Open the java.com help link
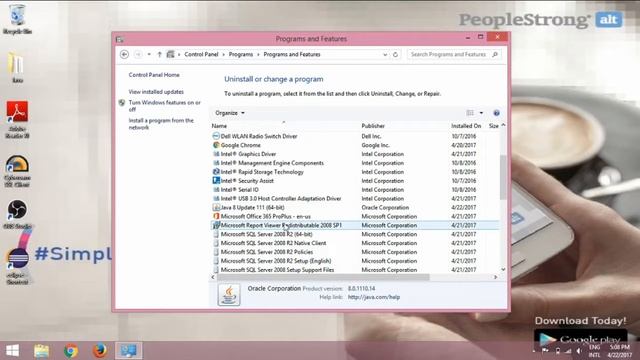The image size is (640, 360). click(x=373, y=297)
